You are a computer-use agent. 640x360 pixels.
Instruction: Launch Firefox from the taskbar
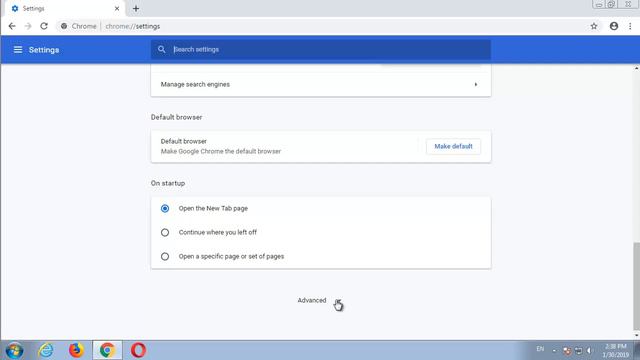tap(76, 350)
